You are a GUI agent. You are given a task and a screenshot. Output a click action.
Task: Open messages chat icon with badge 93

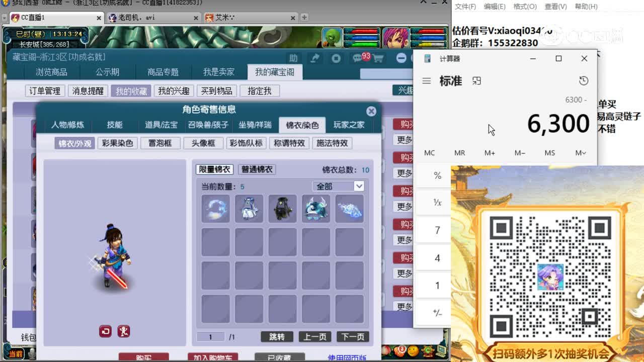tap(358, 58)
